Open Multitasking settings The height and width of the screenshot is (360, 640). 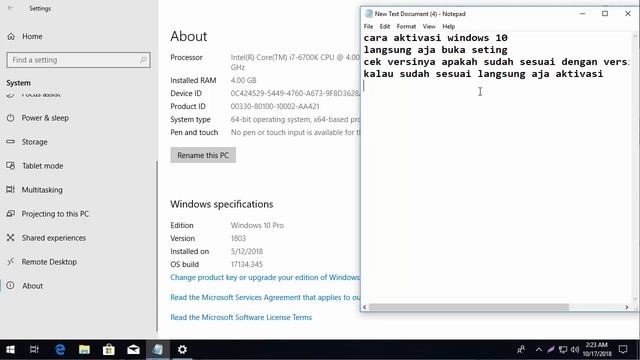click(42, 190)
